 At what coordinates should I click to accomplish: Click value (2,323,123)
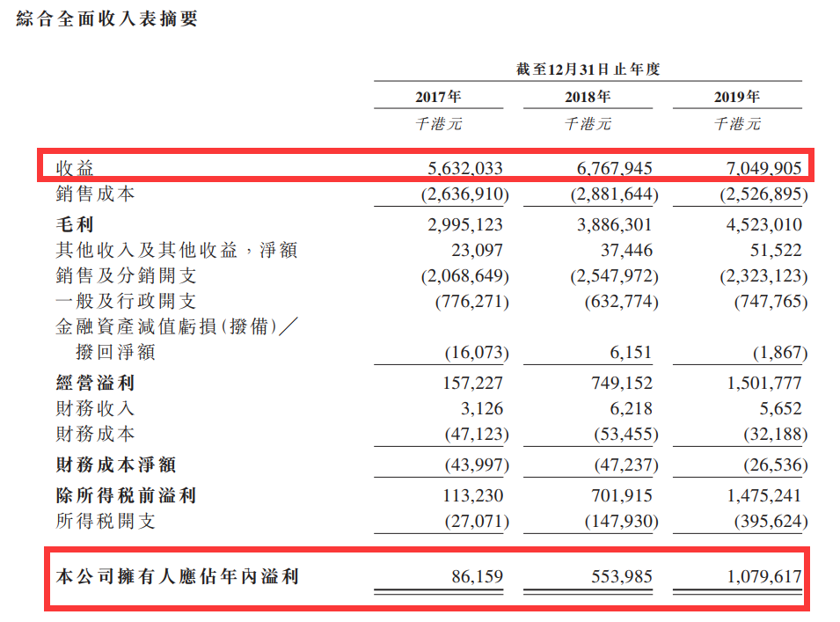click(x=764, y=276)
